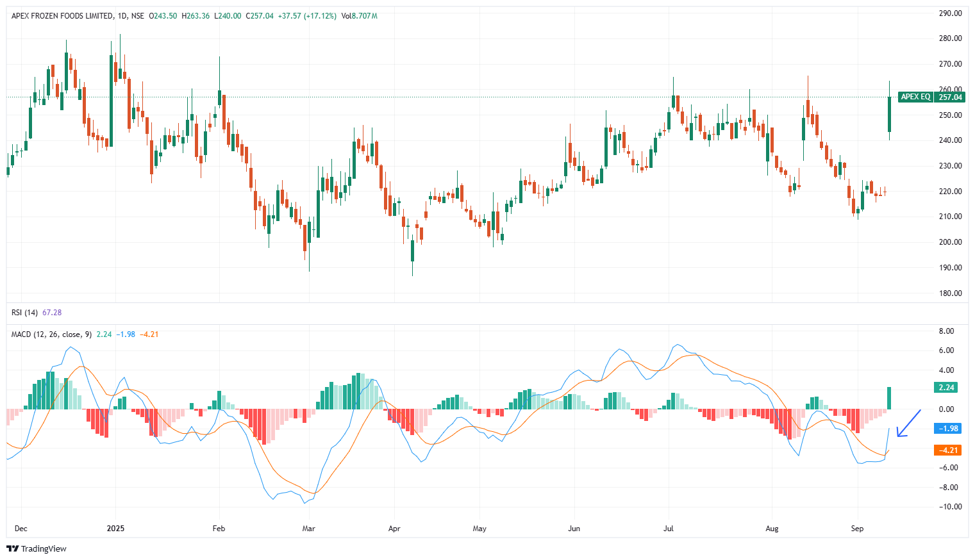This screenshot has width=975, height=560.
Task: Click the 0.00 MACD axis label
Action: 946,409
